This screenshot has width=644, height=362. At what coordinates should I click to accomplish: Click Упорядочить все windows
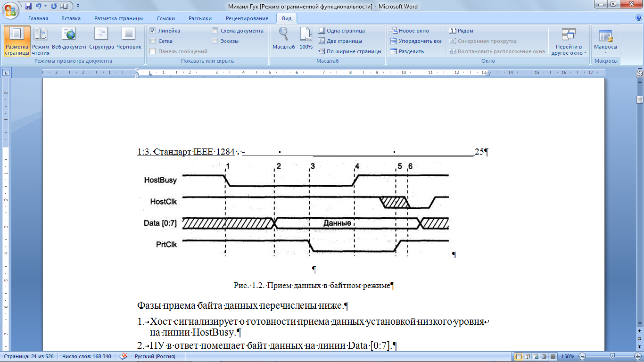(416, 41)
